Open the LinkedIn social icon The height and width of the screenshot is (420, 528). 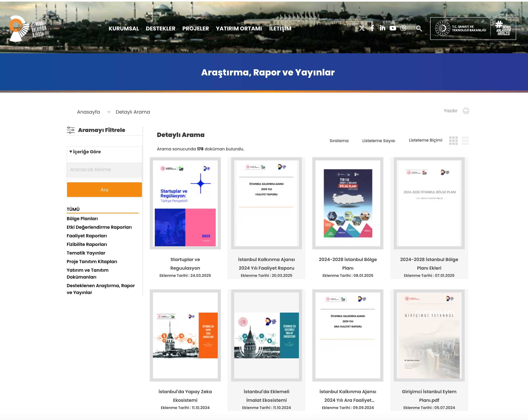382,28
